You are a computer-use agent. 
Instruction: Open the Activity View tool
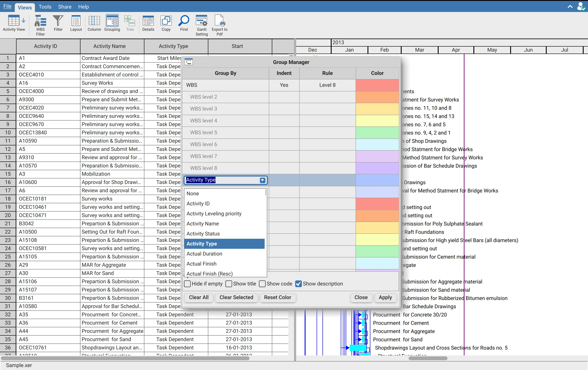coord(14,24)
